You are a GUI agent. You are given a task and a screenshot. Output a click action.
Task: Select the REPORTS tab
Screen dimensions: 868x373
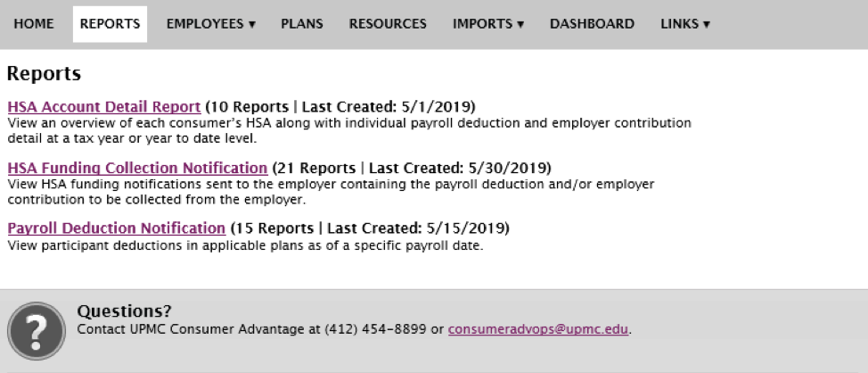[110, 24]
